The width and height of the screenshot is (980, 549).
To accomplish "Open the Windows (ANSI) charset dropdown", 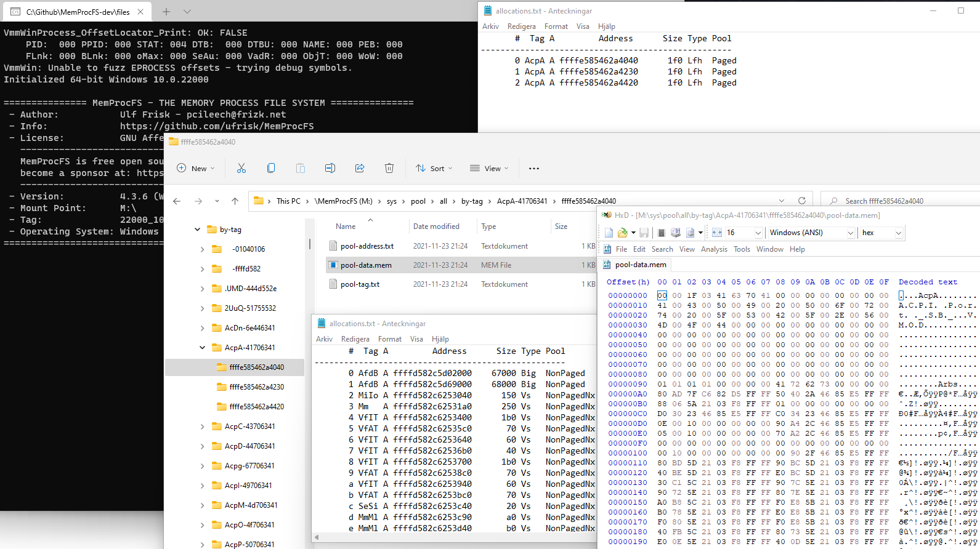I will pyautogui.click(x=850, y=233).
